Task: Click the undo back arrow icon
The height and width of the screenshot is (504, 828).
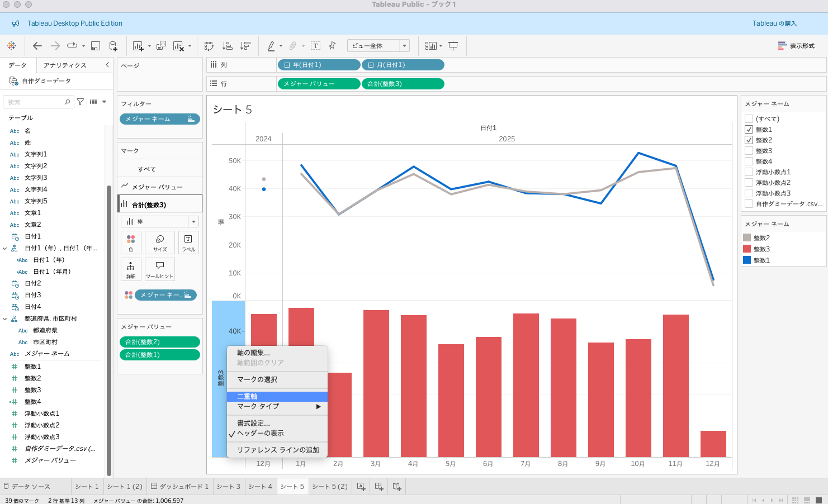Action: pyautogui.click(x=37, y=46)
